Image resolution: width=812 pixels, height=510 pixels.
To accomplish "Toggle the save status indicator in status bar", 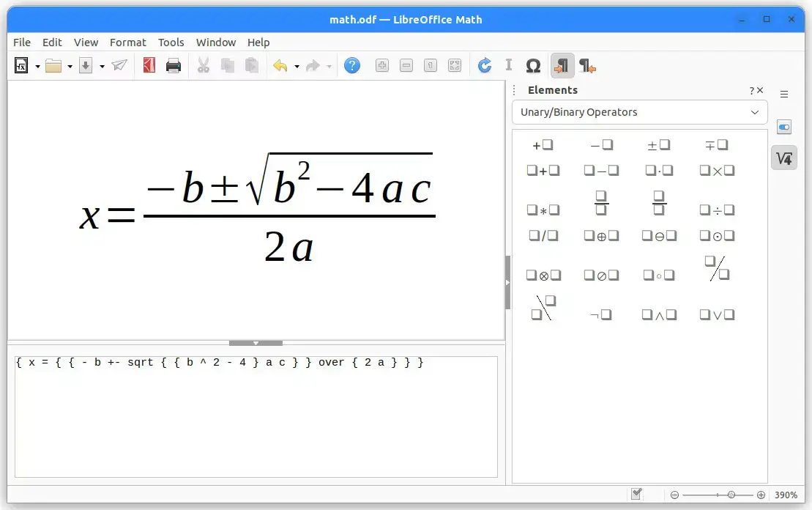I will (636, 495).
